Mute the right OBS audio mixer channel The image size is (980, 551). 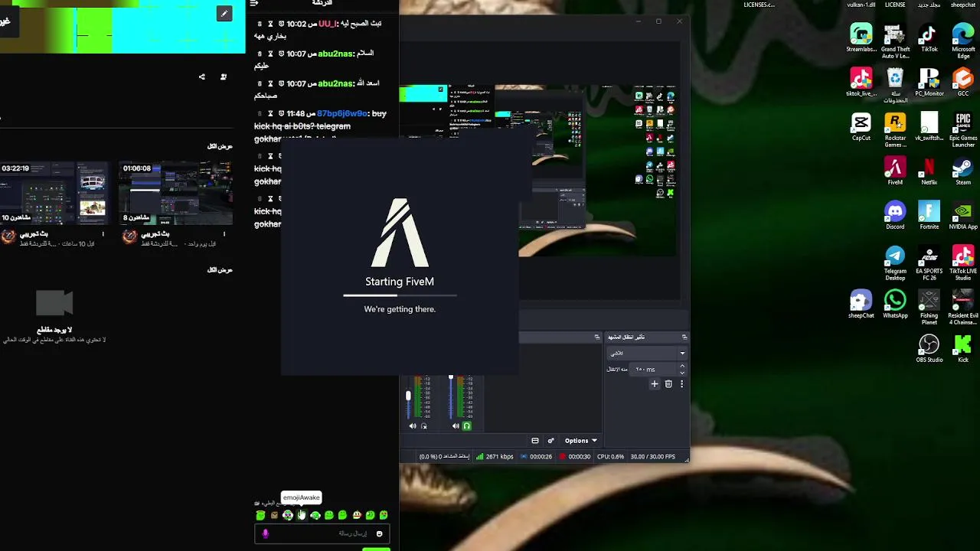tap(456, 426)
